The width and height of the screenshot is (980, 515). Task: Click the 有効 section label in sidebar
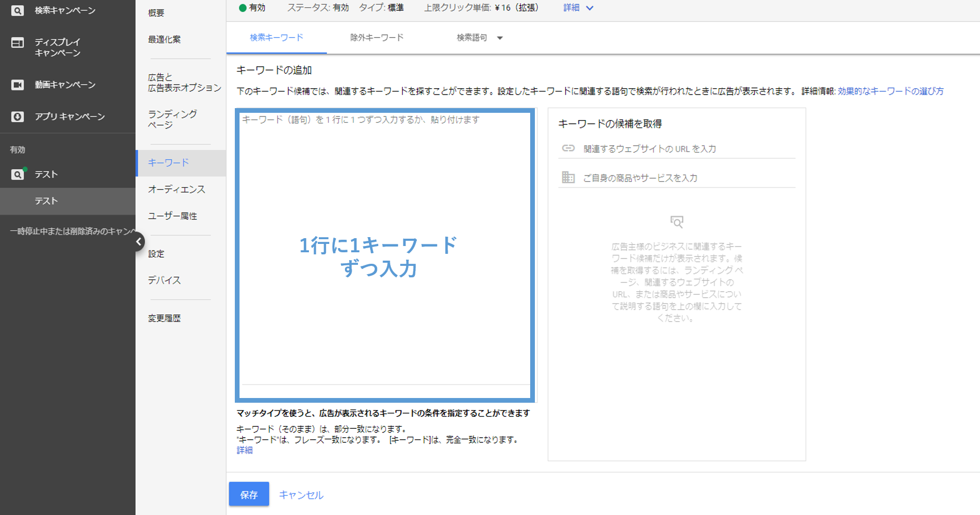pyautogui.click(x=17, y=150)
